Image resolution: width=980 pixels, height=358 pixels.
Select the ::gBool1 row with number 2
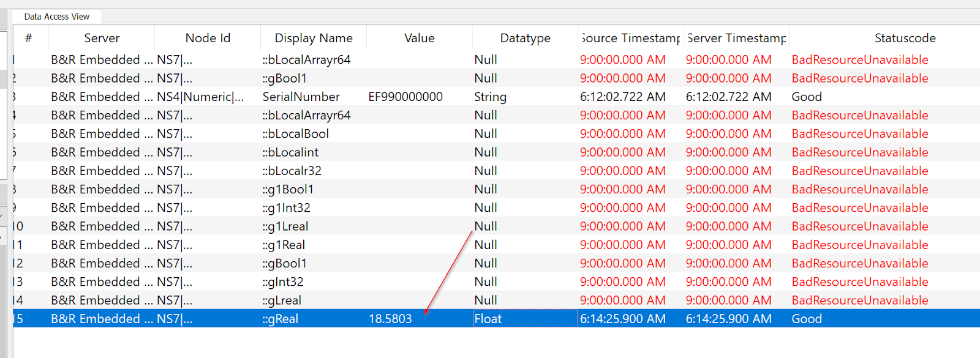pos(496,78)
